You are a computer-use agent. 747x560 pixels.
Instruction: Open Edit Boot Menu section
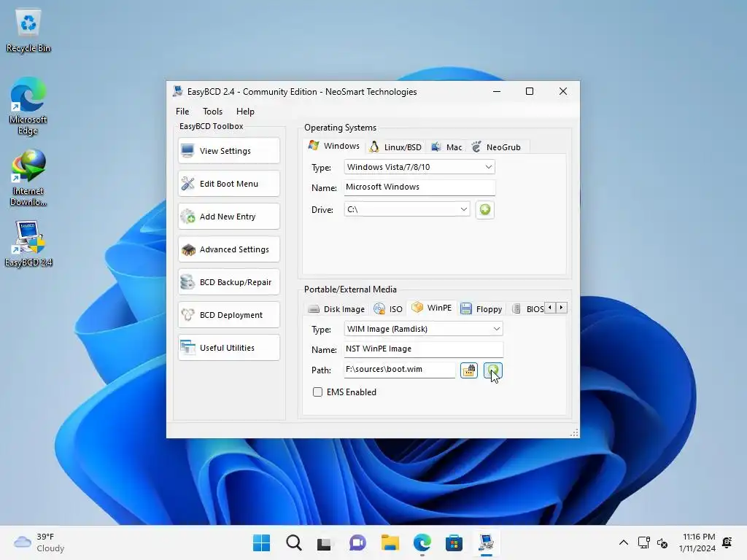(229, 184)
